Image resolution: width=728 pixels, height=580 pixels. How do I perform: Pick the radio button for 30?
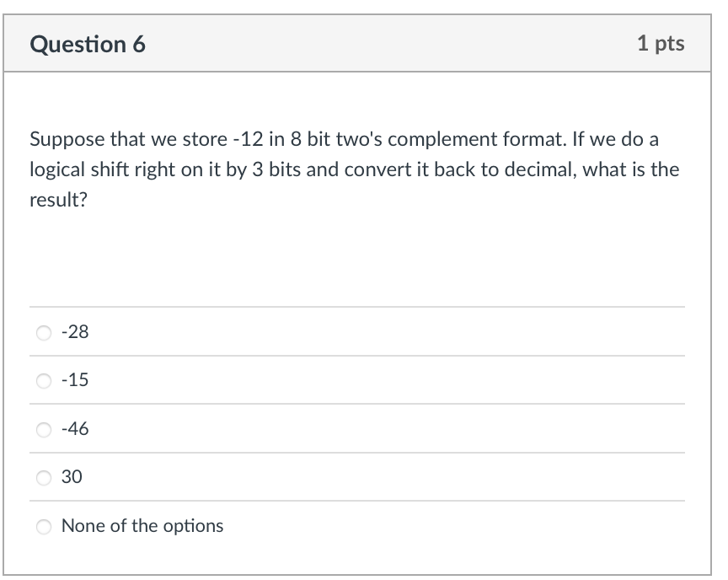pyautogui.click(x=44, y=477)
